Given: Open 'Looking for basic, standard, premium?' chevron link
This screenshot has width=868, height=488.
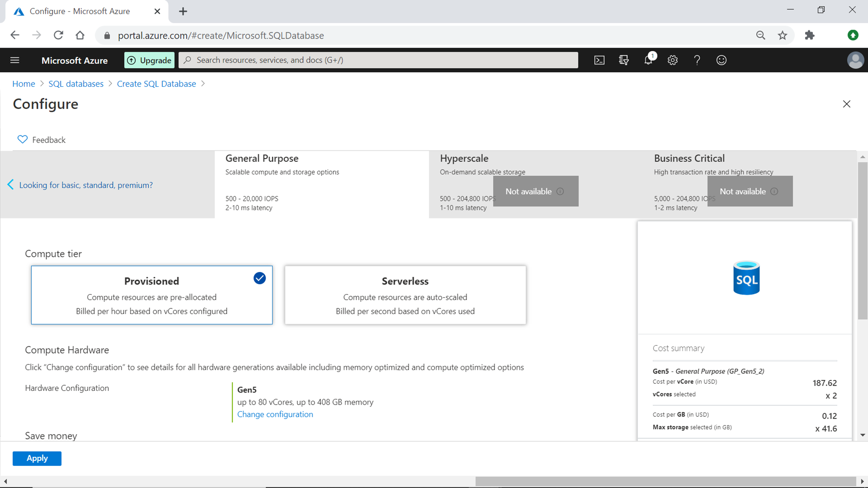Looking at the screenshot, I should pyautogui.click(x=85, y=185).
